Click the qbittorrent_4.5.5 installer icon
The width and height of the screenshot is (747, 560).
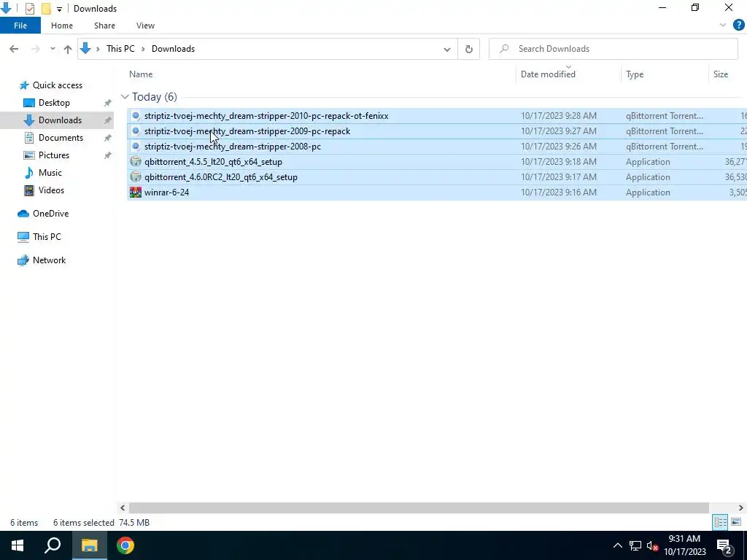coord(136,162)
